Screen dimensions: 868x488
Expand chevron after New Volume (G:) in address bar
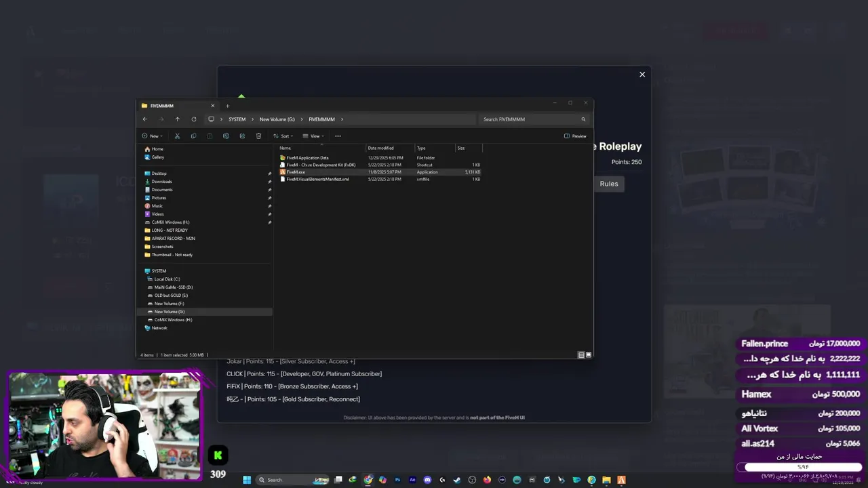click(302, 119)
